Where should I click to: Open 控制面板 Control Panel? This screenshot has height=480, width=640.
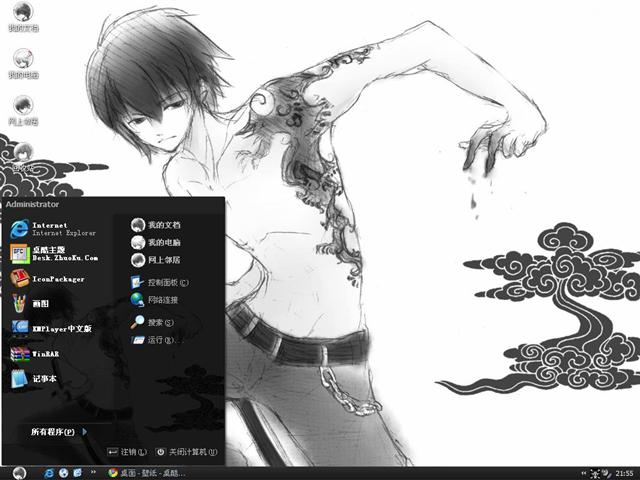pos(160,282)
